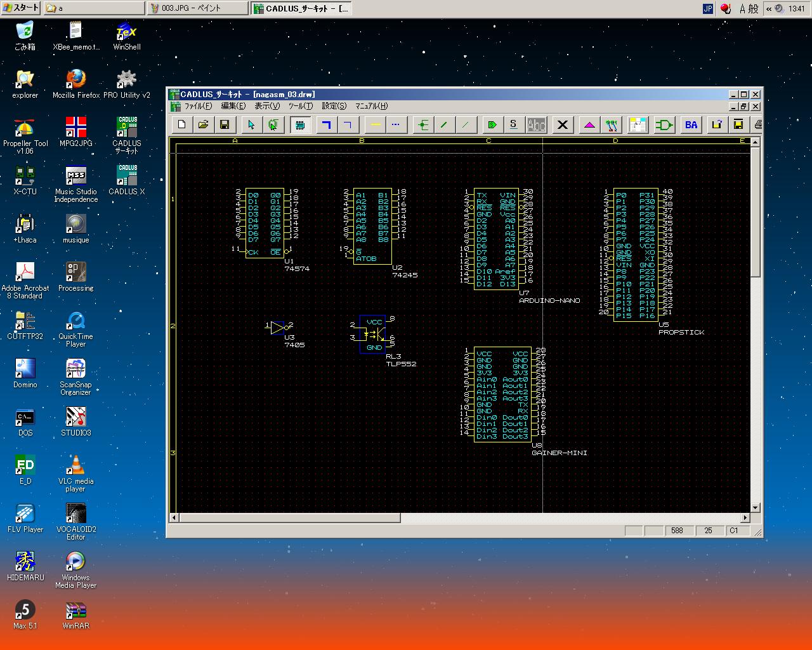Image resolution: width=812 pixels, height=650 pixels.
Task: Click the スタート start button
Action: point(21,8)
